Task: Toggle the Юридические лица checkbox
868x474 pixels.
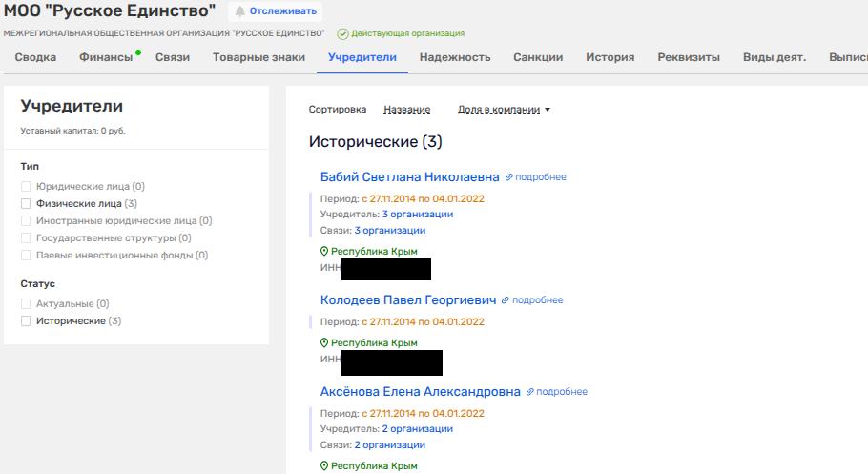Action: pos(27,187)
